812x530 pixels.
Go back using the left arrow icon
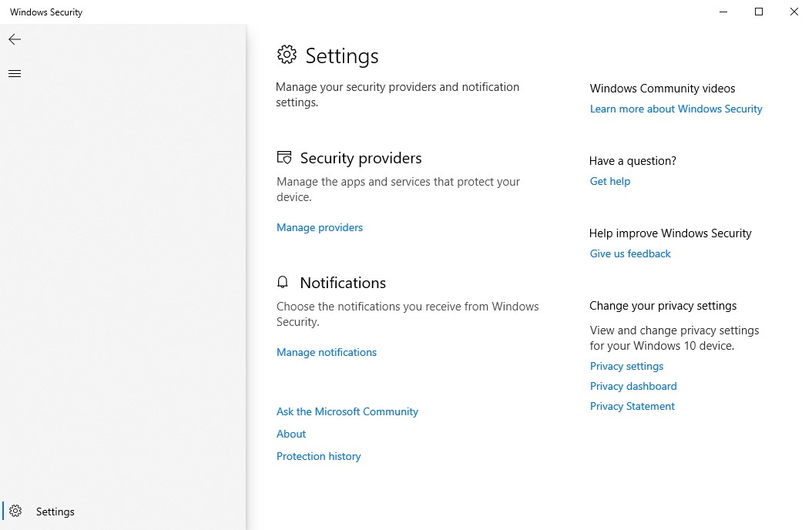(15, 39)
